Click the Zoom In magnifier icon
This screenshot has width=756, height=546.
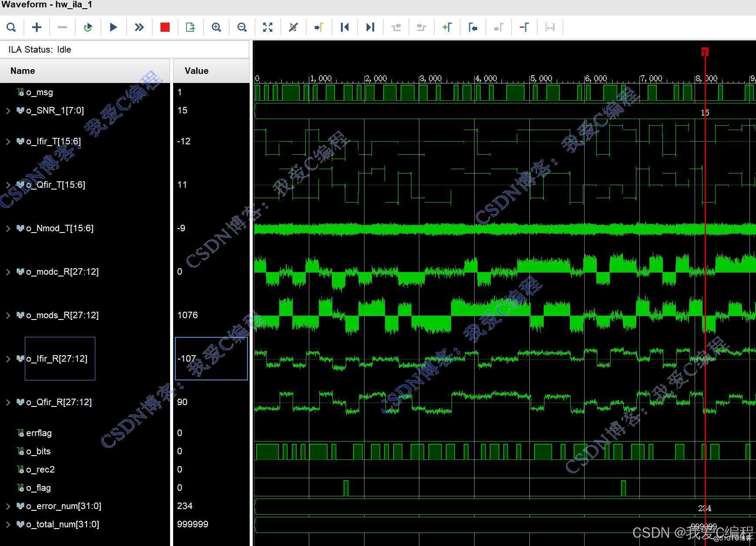point(216,27)
